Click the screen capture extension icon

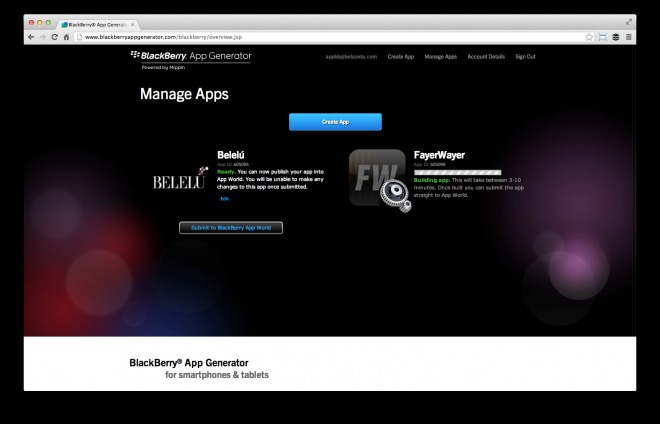click(602, 37)
